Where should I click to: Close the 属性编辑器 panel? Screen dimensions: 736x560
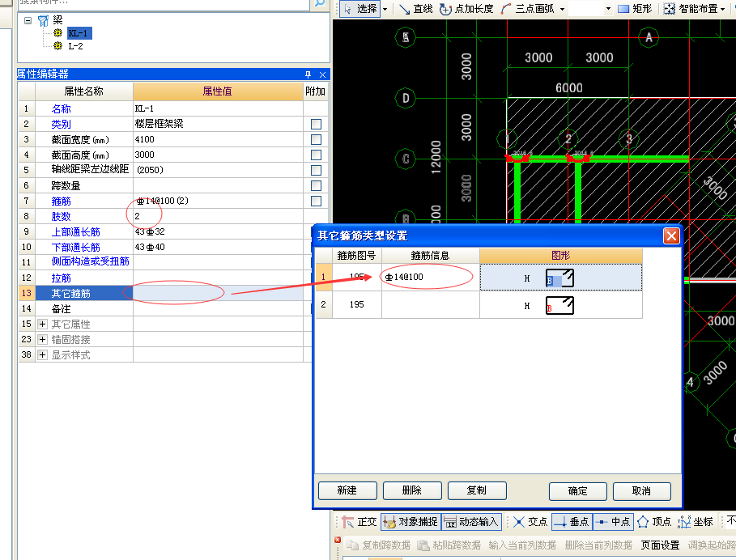coord(322,74)
